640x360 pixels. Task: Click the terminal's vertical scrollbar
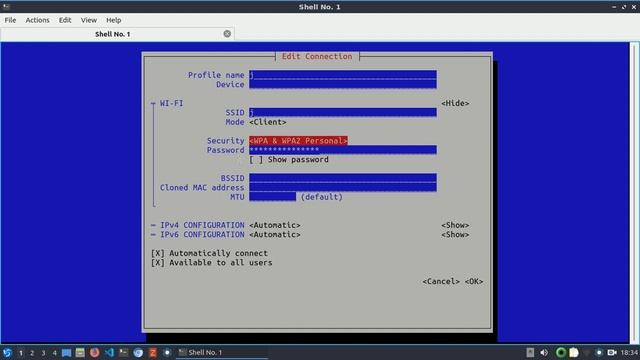coord(635,192)
